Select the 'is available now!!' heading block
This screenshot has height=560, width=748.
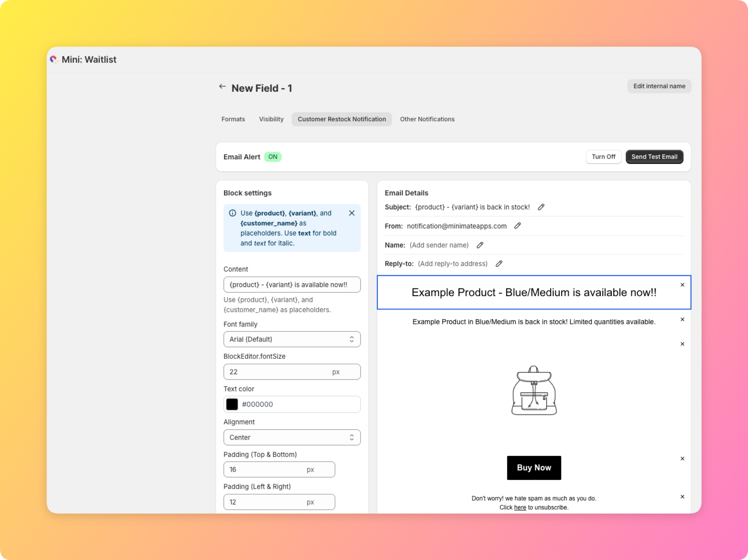pyautogui.click(x=534, y=293)
